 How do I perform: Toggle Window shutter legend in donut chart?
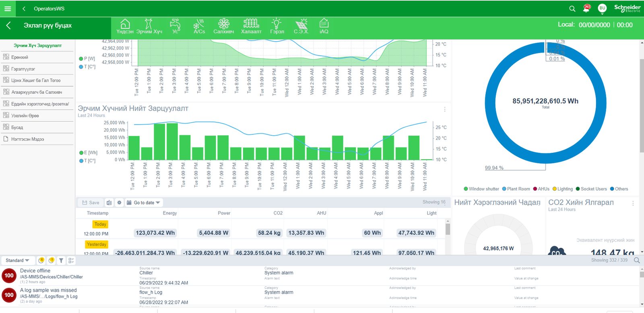481,189
